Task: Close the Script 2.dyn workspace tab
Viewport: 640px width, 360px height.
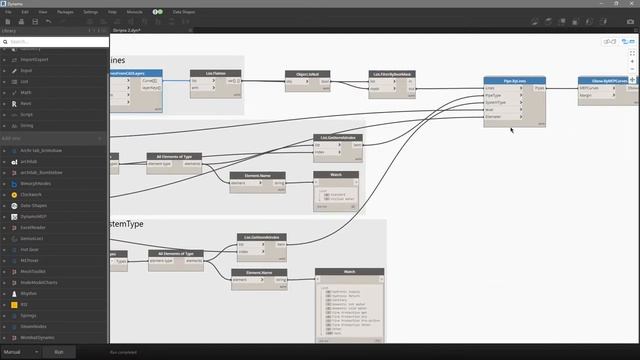Action: click(190, 30)
